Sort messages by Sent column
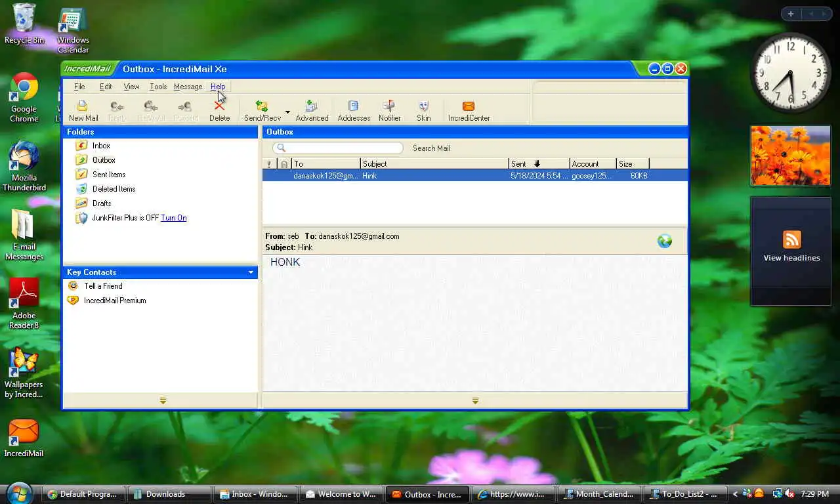The image size is (840, 504). 539,164
